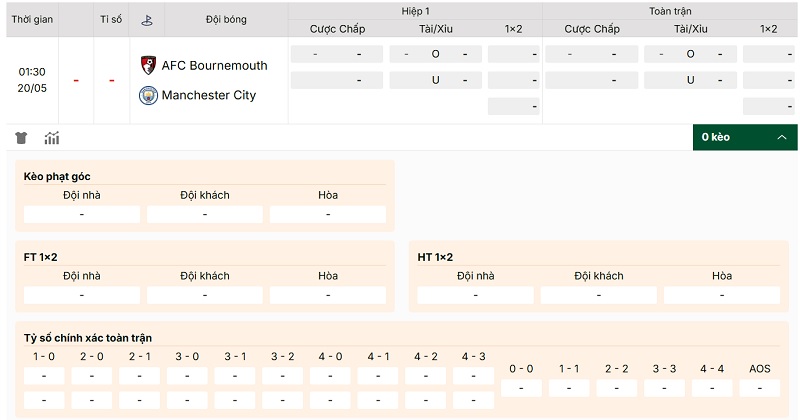Click the Hiệp 1 header group
Screen dimensions: 800x420
click(x=415, y=11)
